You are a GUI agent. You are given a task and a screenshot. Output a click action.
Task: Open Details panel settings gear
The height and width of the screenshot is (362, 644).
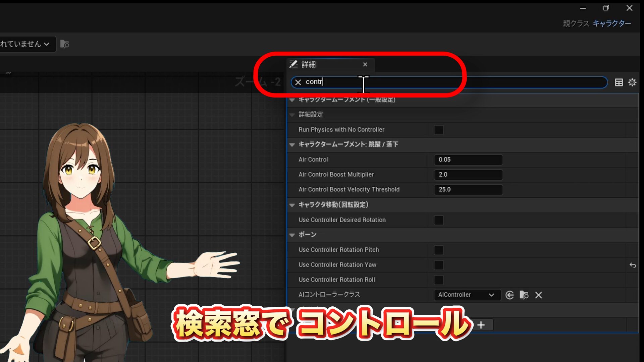click(632, 82)
